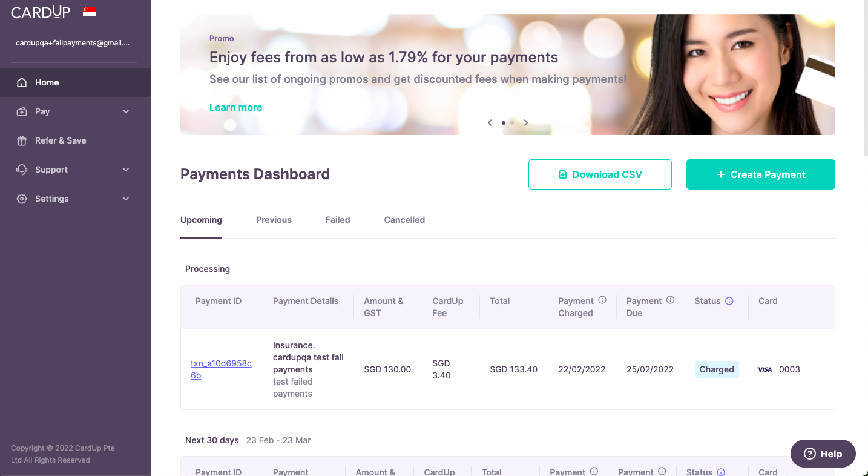868x476 pixels.
Task: Open the Failed payments tab
Action: [x=338, y=220]
